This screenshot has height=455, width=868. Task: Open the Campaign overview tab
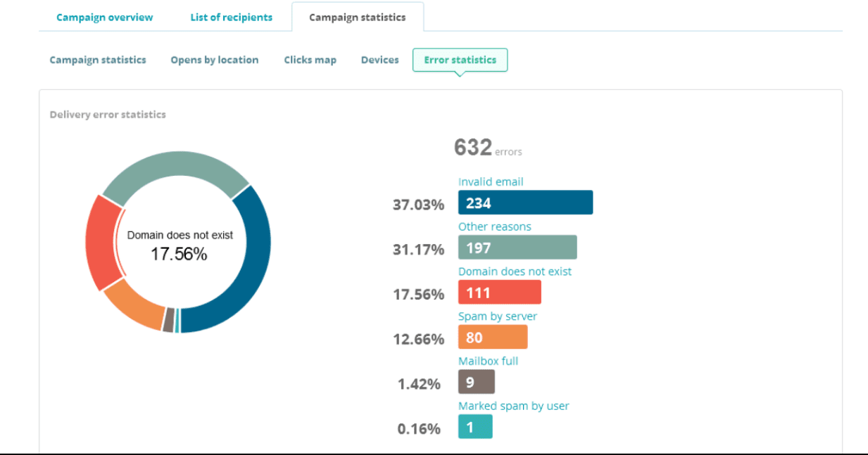point(104,18)
